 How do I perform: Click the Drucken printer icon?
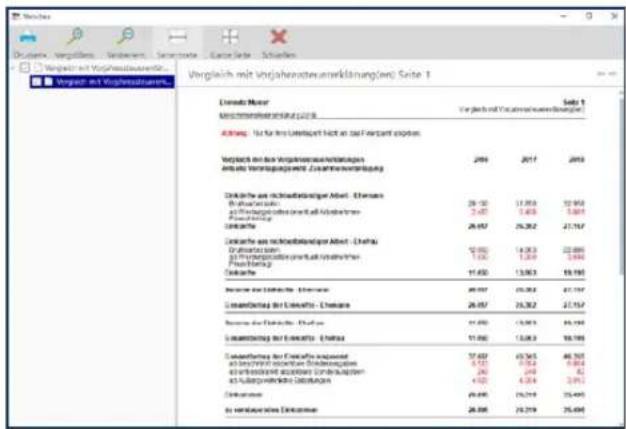pos(28,38)
